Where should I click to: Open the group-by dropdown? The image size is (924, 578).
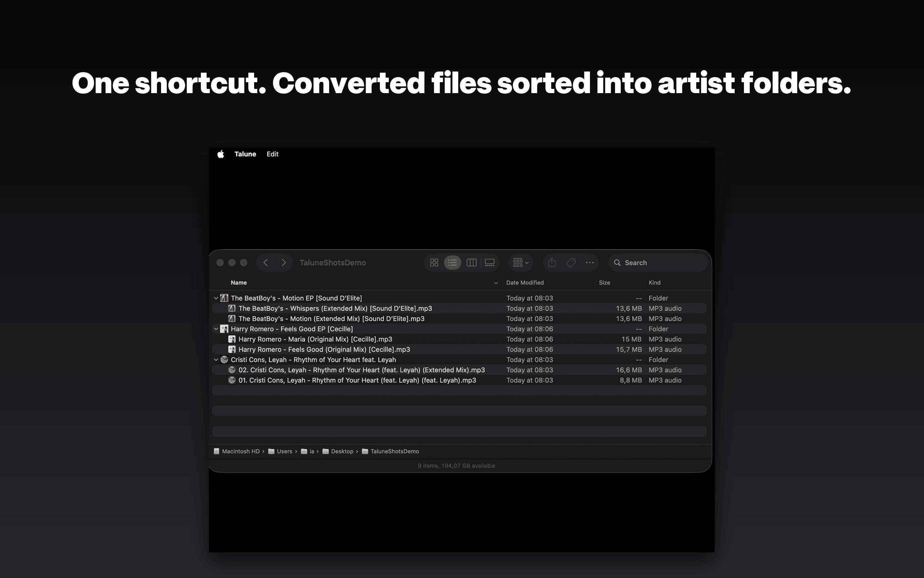(x=521, y=263)
